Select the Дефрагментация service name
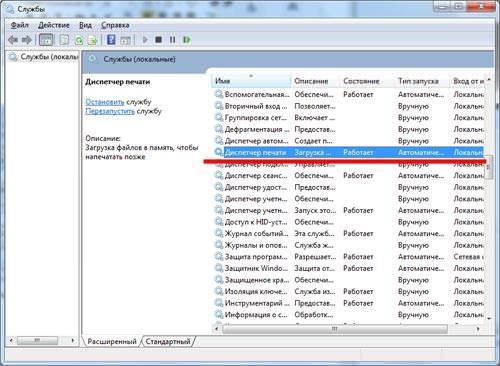500x366 pixels. click(x=257, y=129)
